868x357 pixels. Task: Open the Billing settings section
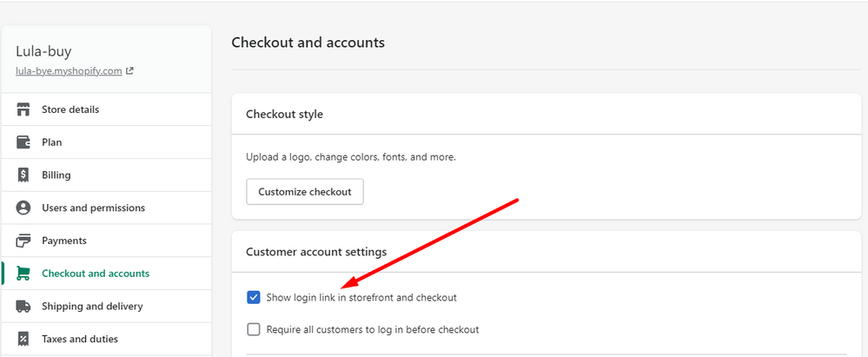point(56,175)
